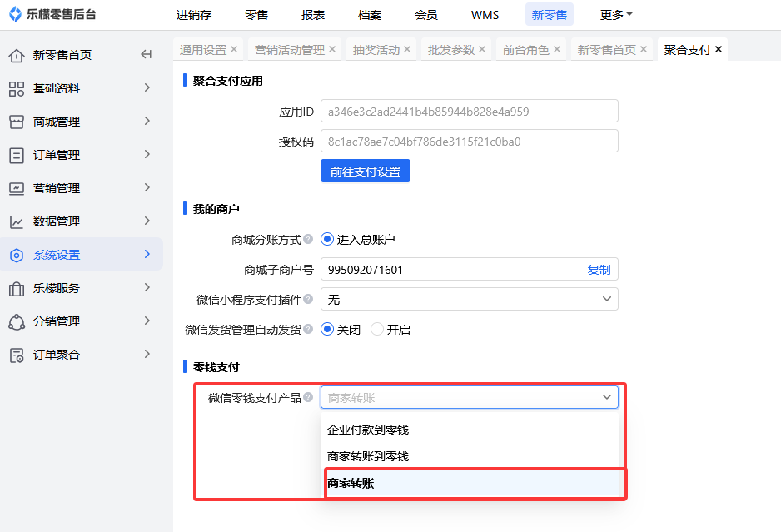Open help tooltip for 微信小程序支付插件
This screenshot has height=532, width=781.
[x=308, y=299]
